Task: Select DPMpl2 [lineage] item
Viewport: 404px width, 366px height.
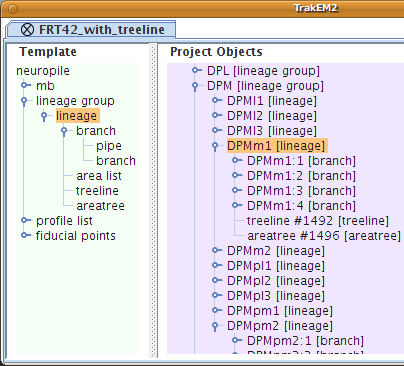Action: click(276, 281)
